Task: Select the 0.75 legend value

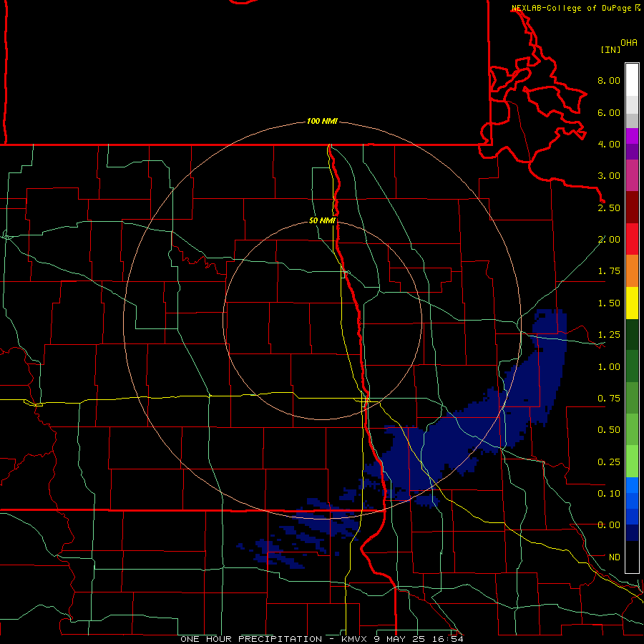Action: pos(609,399)
